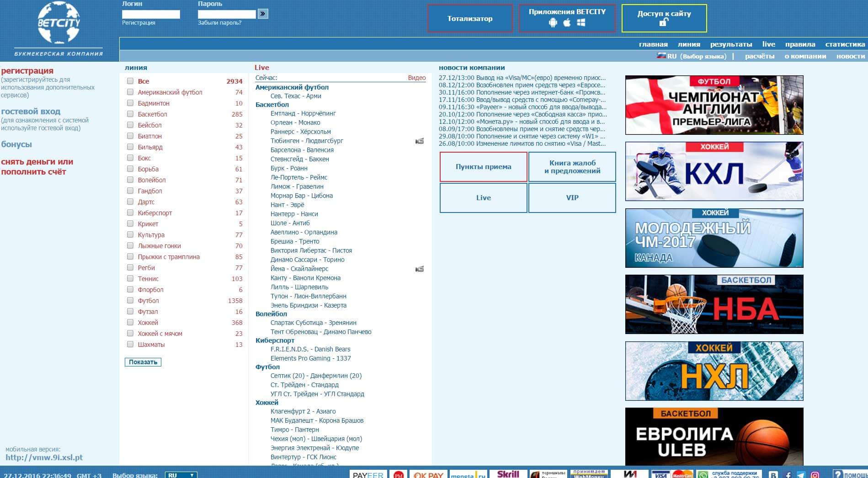Screen dimensions: 868x478
Task: Open the Выбор языка language selector in header
Action: pyautogui.click(x=703, y=56)
